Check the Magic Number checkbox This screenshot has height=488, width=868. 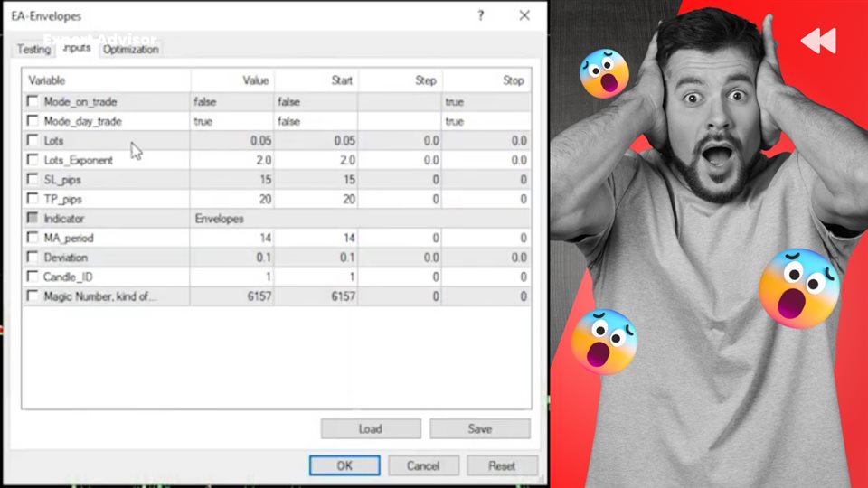tap(33, 296)
